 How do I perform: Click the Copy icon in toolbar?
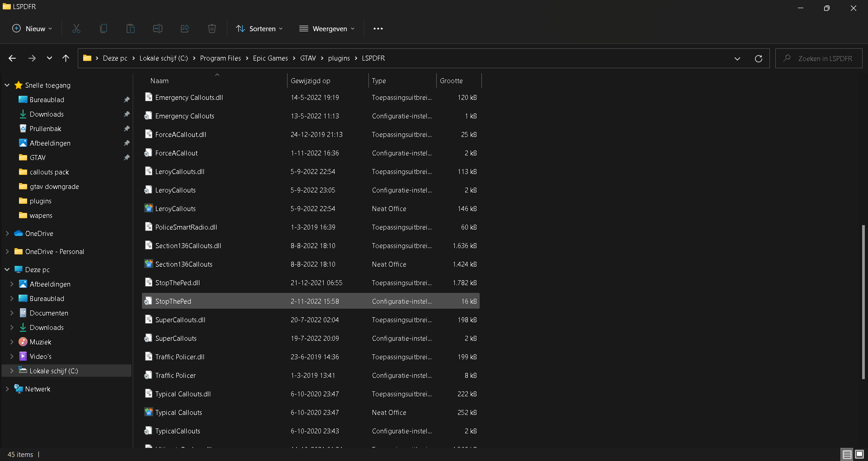(x=104, y=28)
